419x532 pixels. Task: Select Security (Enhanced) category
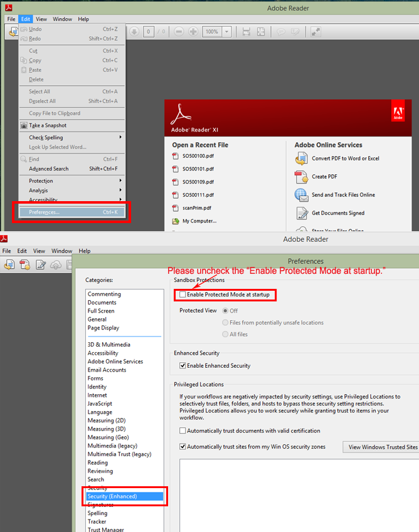[x=125, y=496]
